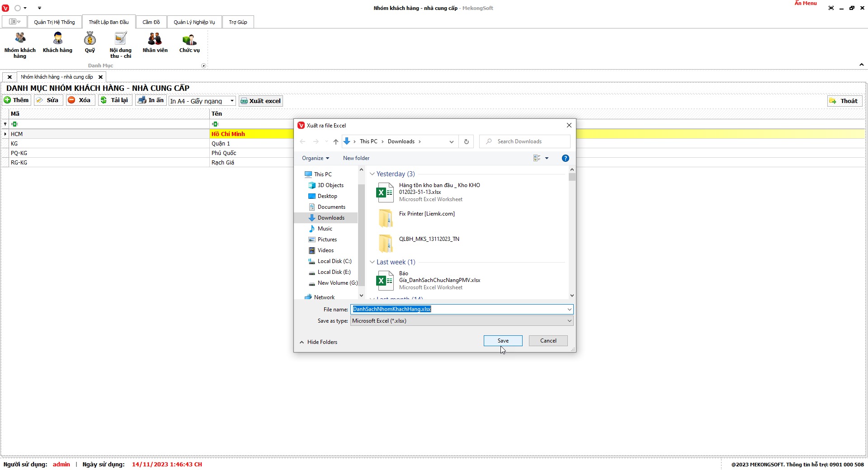The image size is (868, 470).
Task: Click the Thoát exit button
Action: [844, 101]
